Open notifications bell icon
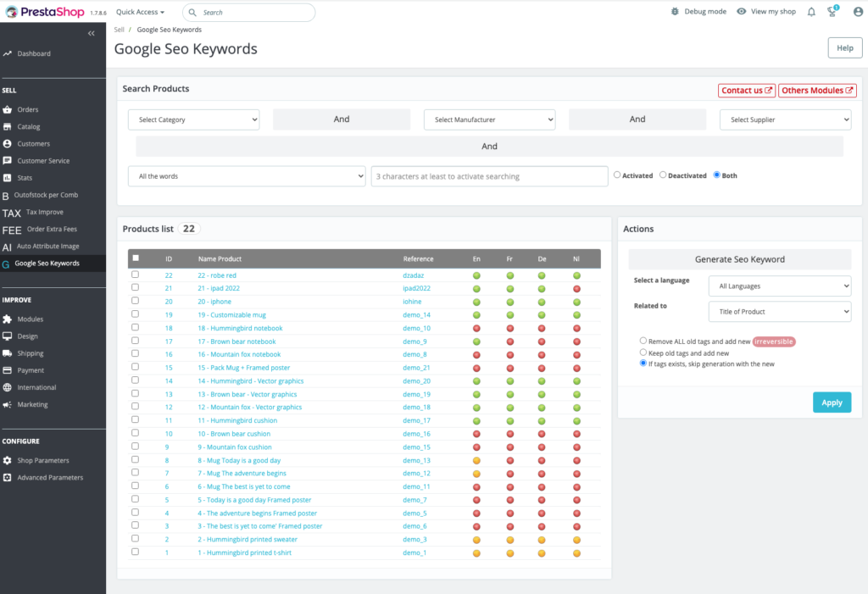868x594 pixels. 811,12
